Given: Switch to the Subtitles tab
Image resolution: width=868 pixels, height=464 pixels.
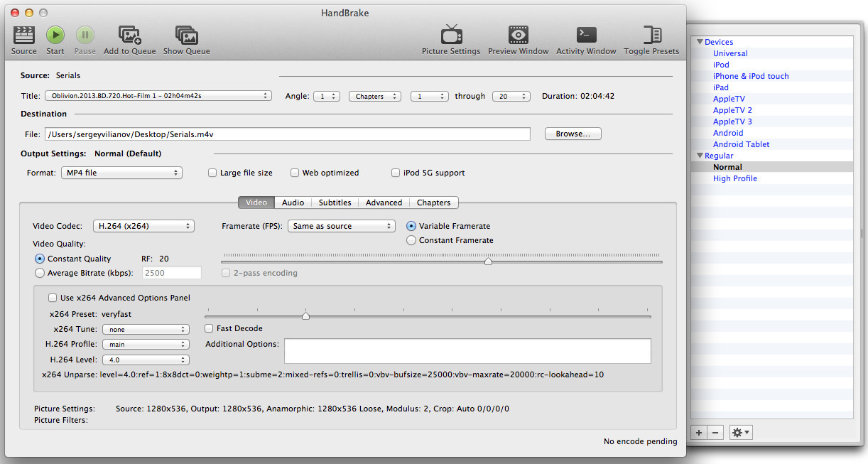Looking at the screenshot, I should pyautogui.click(x=335, y=203).
